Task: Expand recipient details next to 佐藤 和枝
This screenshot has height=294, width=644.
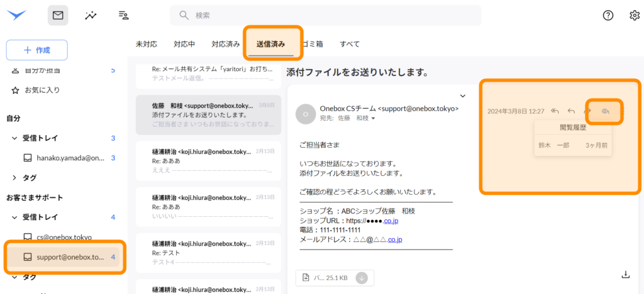Action: (x=373, y=118)
